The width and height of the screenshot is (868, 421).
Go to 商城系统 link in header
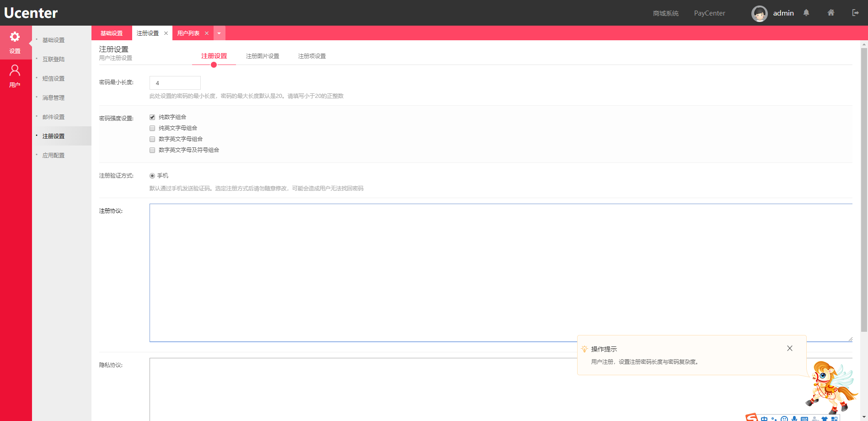tap(666, 13)
